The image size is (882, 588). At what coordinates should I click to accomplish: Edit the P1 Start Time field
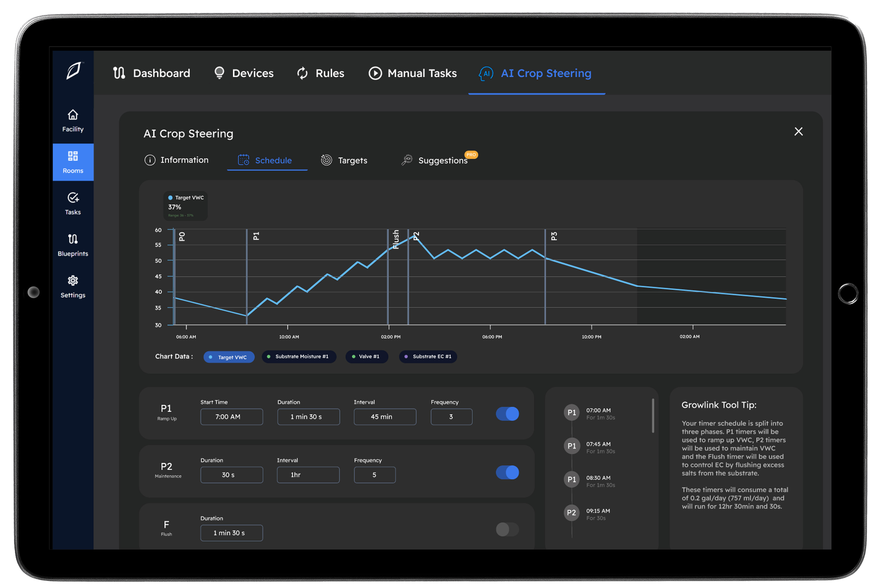tap(231, 417)
